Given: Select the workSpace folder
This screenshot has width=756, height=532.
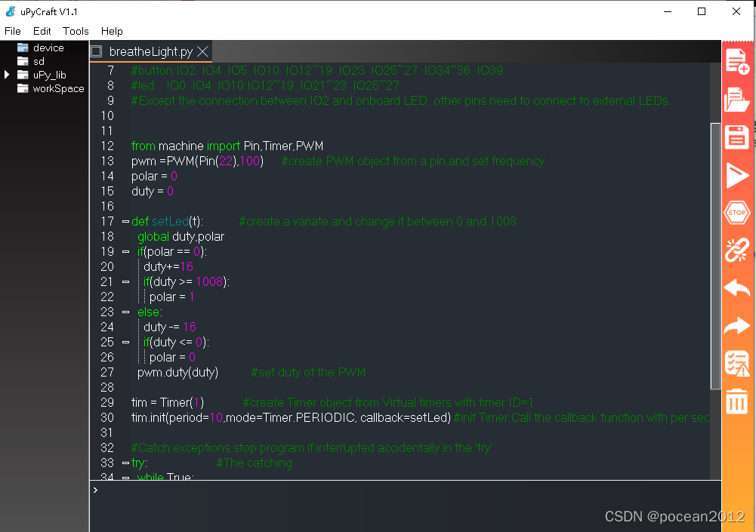Looking at the screenshot, I should click(58, 88).
